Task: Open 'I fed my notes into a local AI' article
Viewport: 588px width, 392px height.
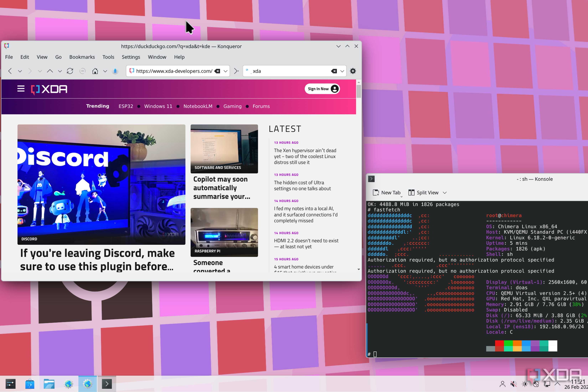Action: click(x=306, y=215)
